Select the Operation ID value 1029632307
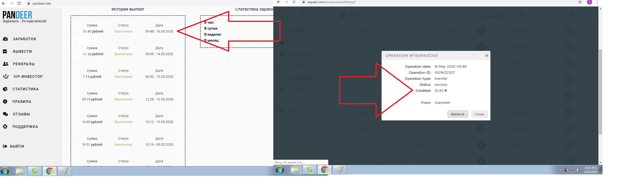This screenshot has width=644, height=185. click(445, 73)
